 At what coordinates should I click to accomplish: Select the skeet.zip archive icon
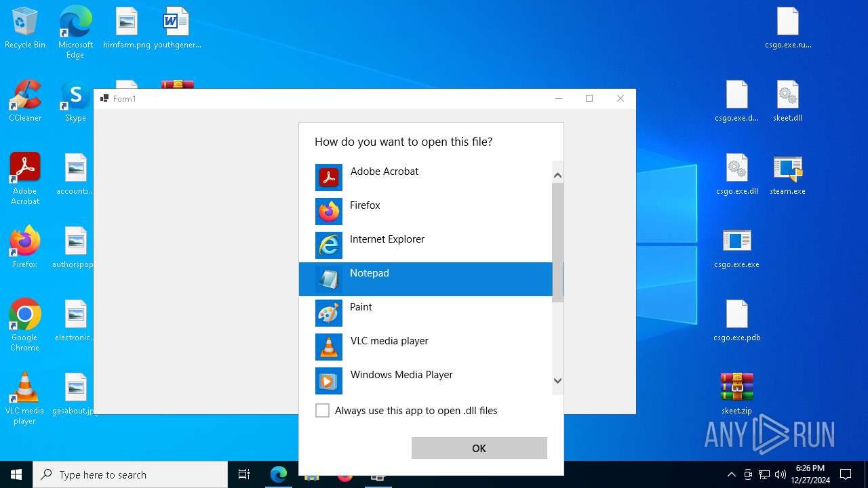pyautogui.click(x=737, y=394)
